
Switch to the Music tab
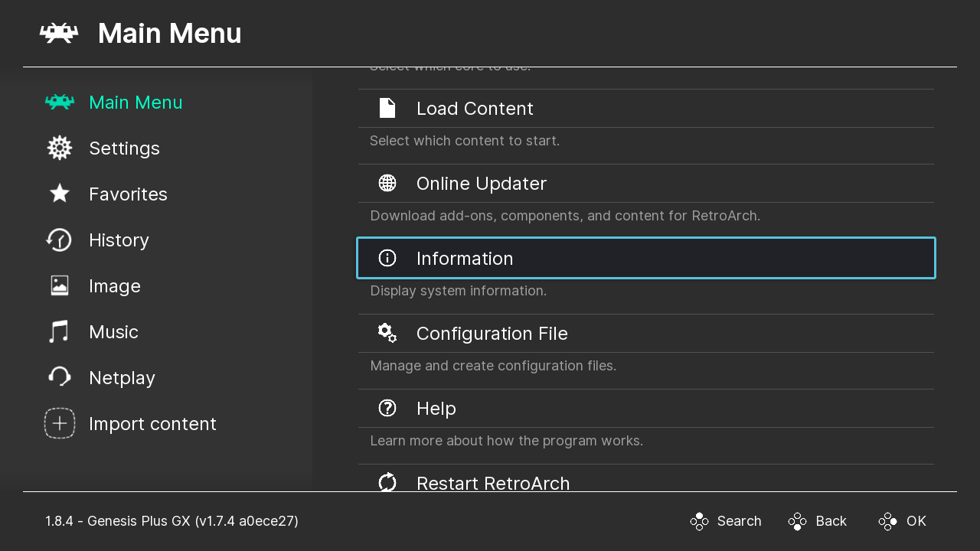coord(113,331)
